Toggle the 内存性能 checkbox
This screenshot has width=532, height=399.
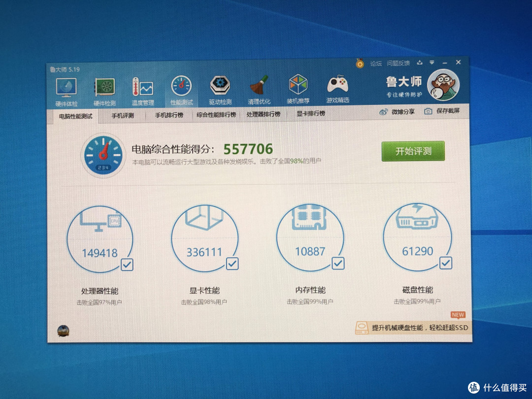(x=338, y=263)
